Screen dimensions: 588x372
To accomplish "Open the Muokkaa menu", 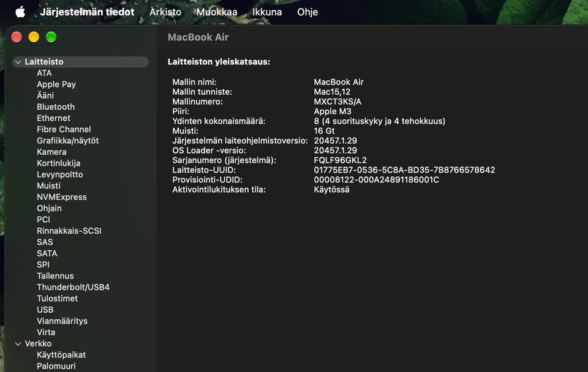I will 217,12.
